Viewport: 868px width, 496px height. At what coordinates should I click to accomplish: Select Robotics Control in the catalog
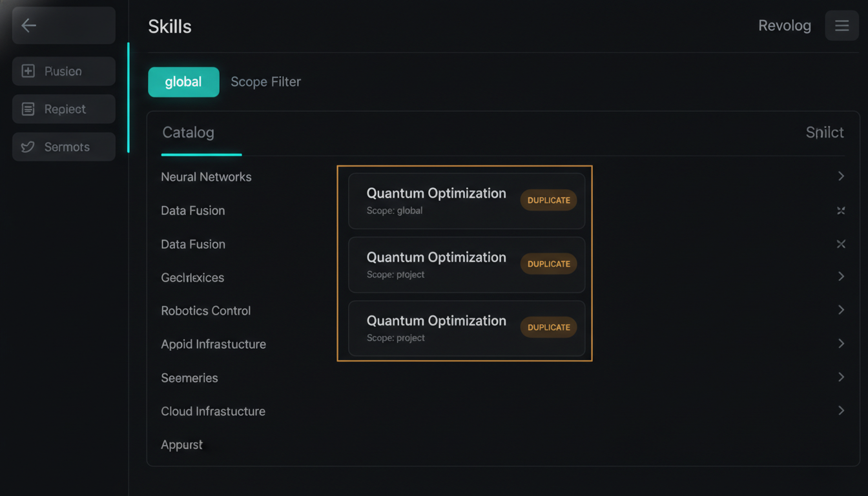205,311
